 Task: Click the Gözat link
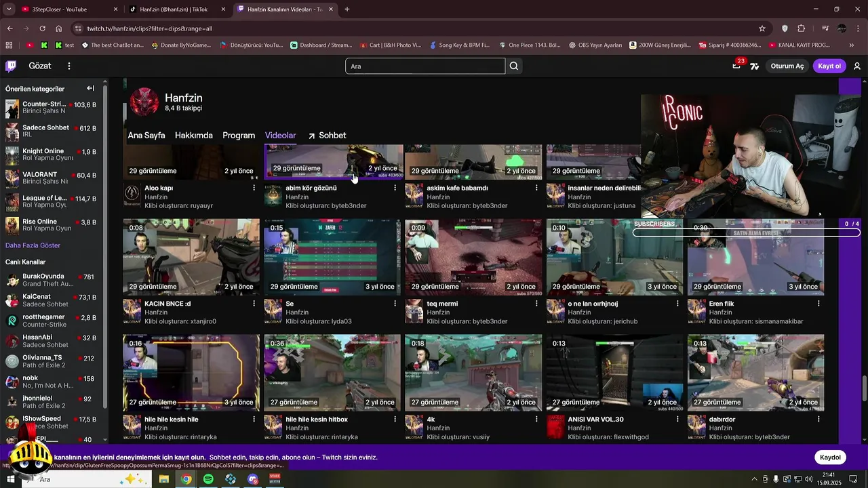click(40, 66)
